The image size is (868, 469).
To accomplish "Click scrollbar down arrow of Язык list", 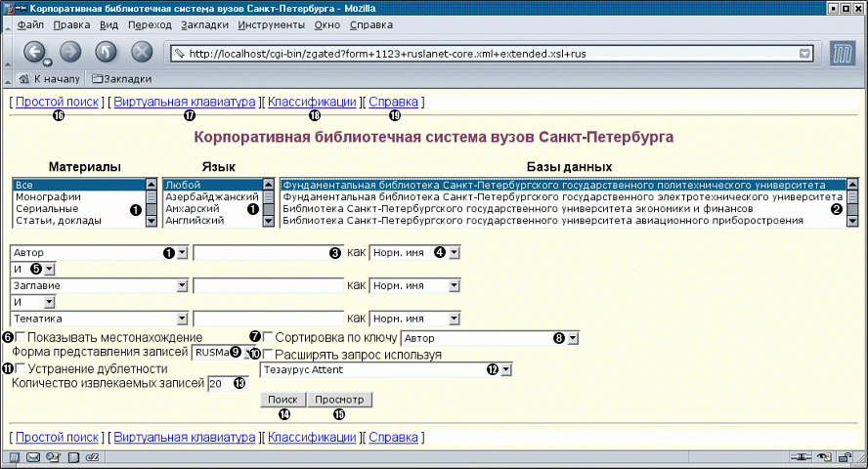I will point(269,221).
